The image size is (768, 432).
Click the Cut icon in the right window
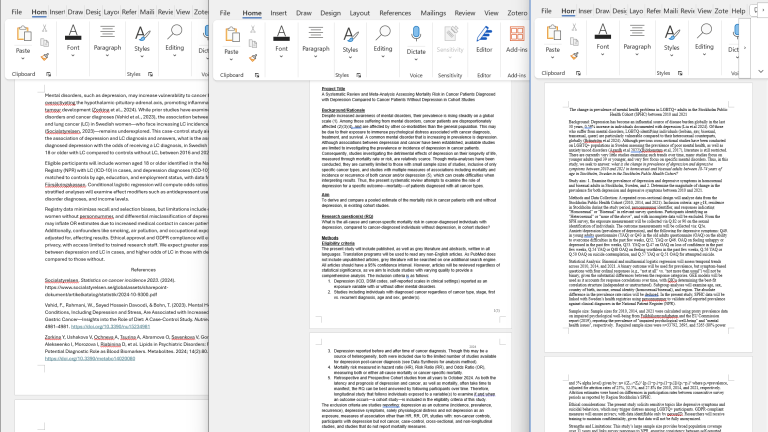(x=574, y=27)
